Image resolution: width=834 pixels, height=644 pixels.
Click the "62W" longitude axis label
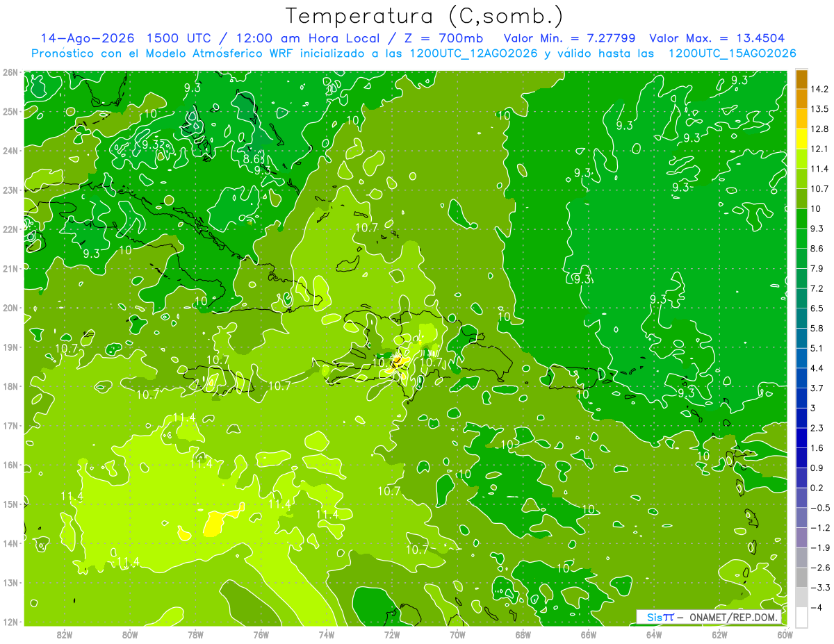(x=719, y=634)
